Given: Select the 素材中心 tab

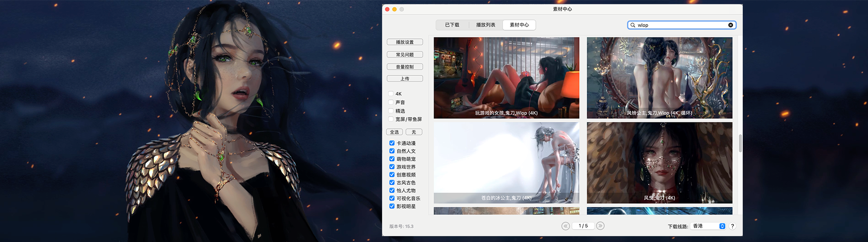Looking at the screenshot, I should tap(519, 25).
